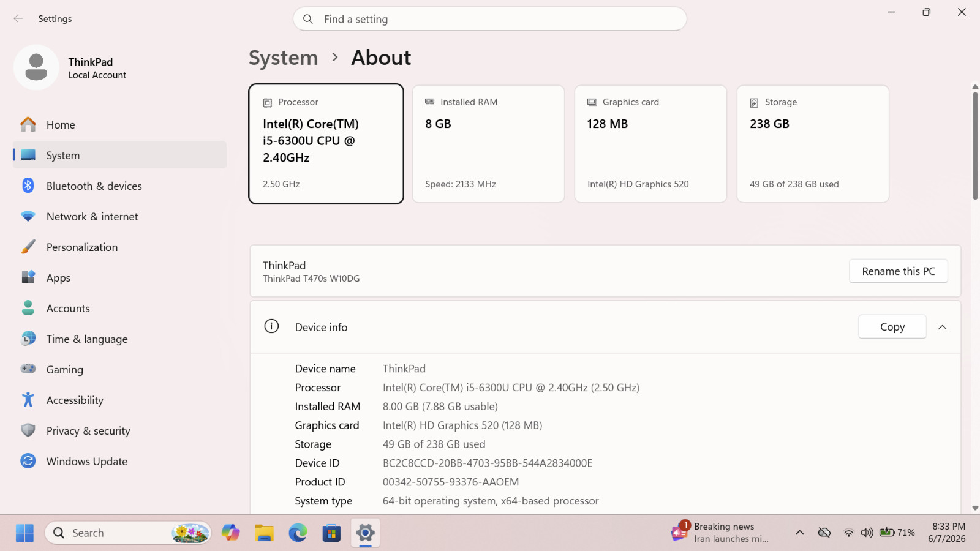The width and height of the screenshot is (980, 551).
Task: Click the Apps icon in sidebar
Action: click(x=28, y=277)
